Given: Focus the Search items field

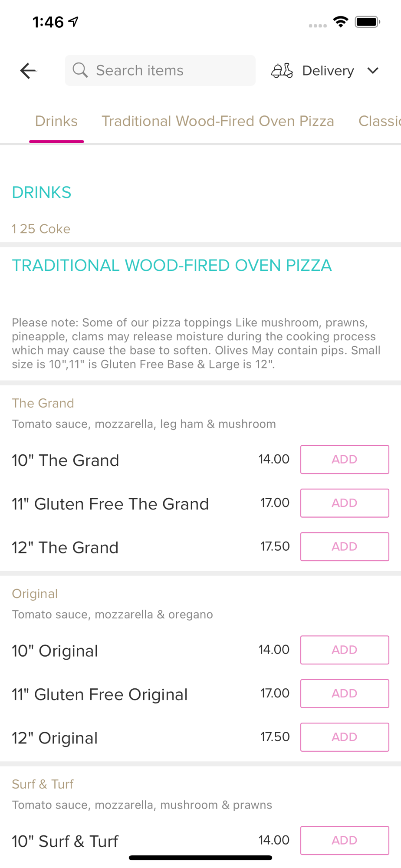Looking at the screenshot, I should (160, 70).
